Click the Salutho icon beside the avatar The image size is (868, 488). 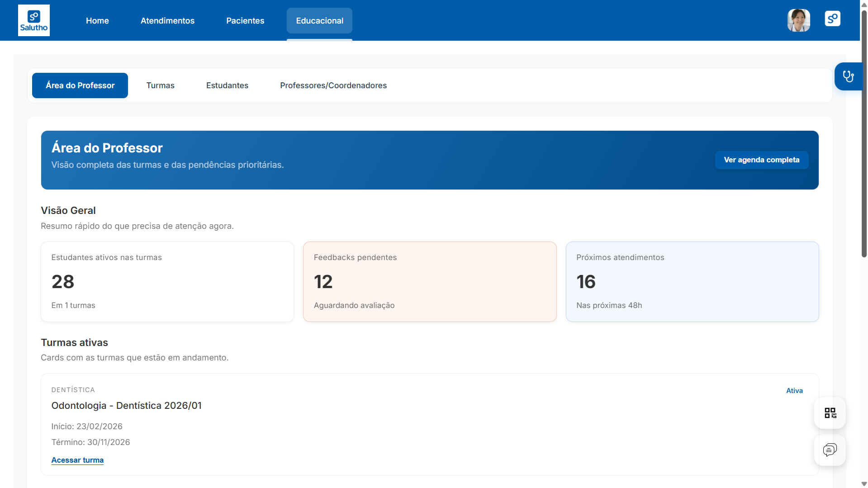832,19
